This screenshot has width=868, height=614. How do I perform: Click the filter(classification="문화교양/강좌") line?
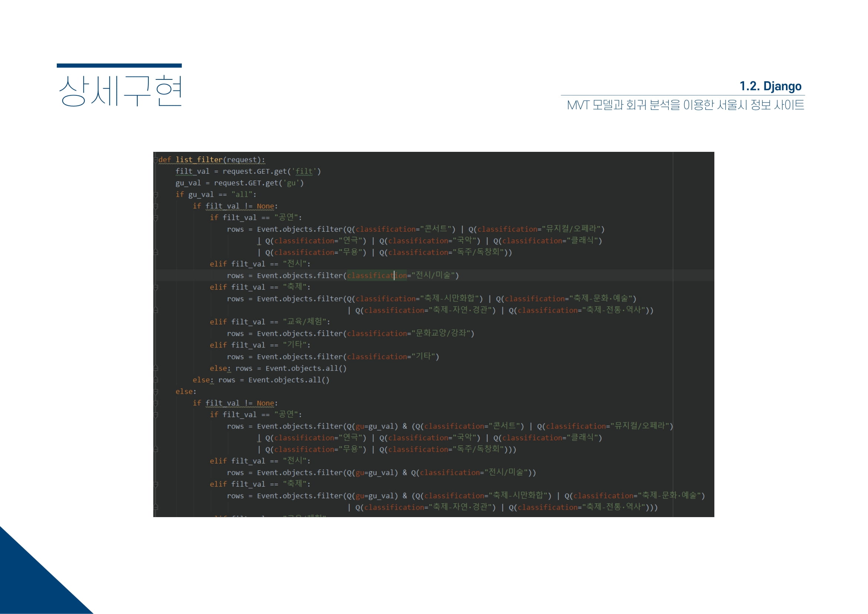tap(350, 333)
